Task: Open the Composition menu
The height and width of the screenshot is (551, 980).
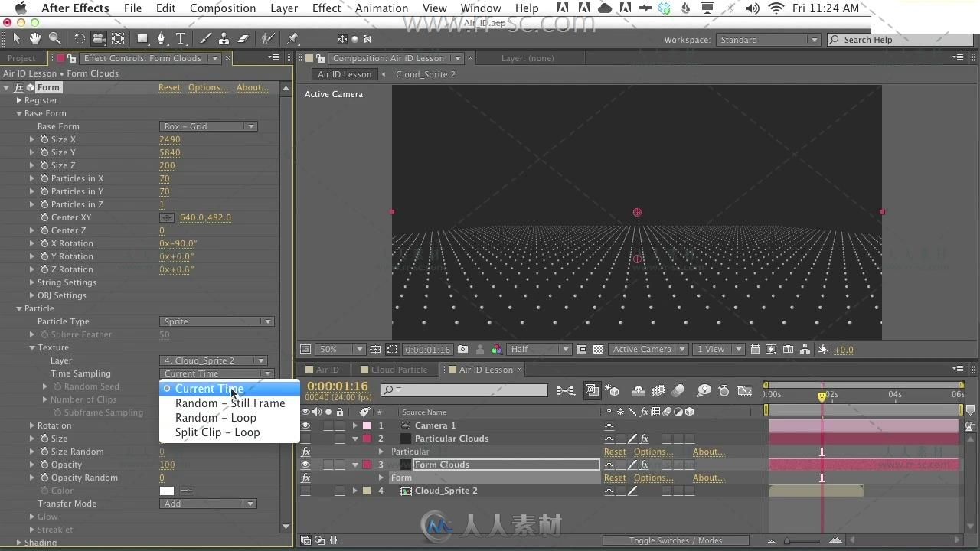Action: pyautogui.click(x=223, y=8)
